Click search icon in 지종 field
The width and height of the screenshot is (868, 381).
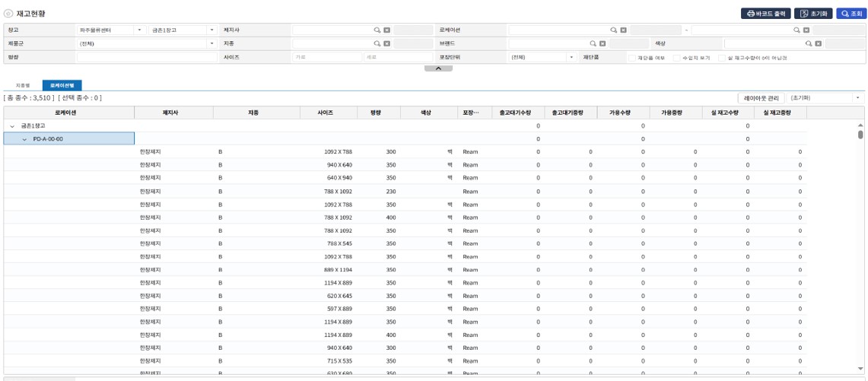click(x=377, y=43)
